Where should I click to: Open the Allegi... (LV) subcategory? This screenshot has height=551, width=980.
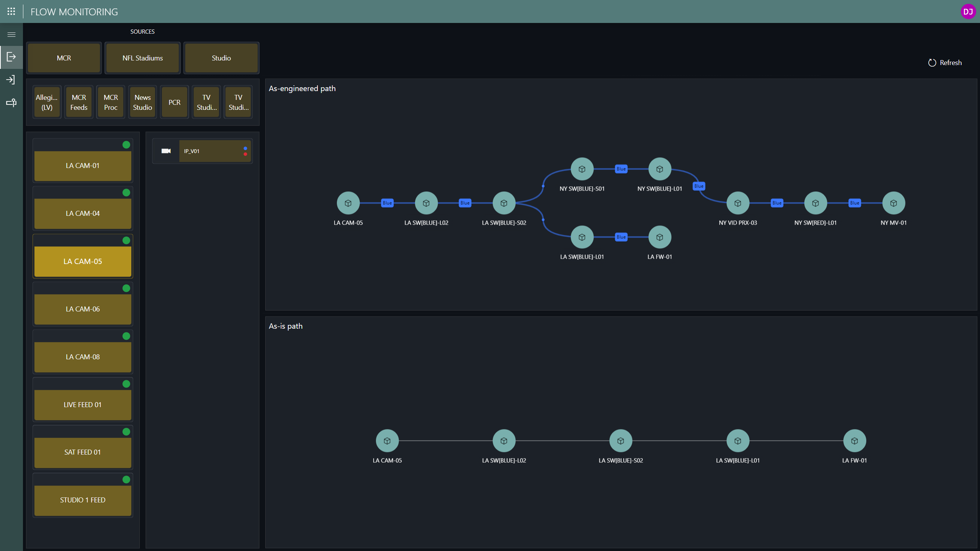(47, 103)
